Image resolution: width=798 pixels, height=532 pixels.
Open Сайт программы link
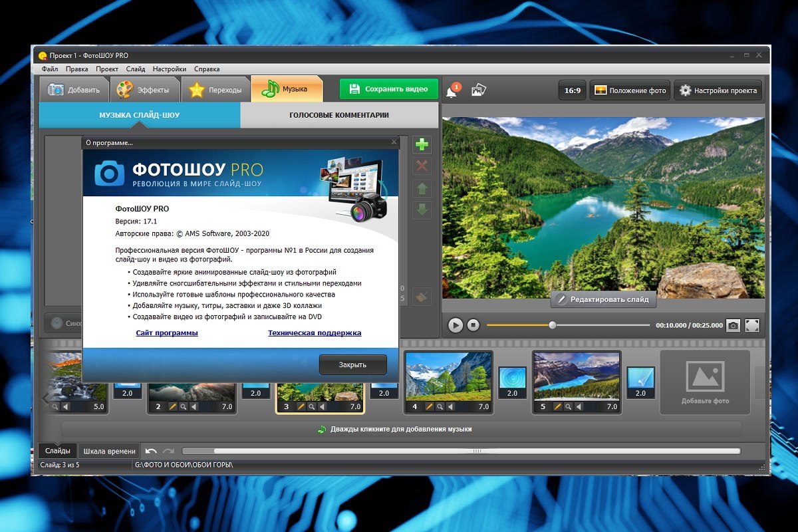pyautogui.click(x=167, y=332)
